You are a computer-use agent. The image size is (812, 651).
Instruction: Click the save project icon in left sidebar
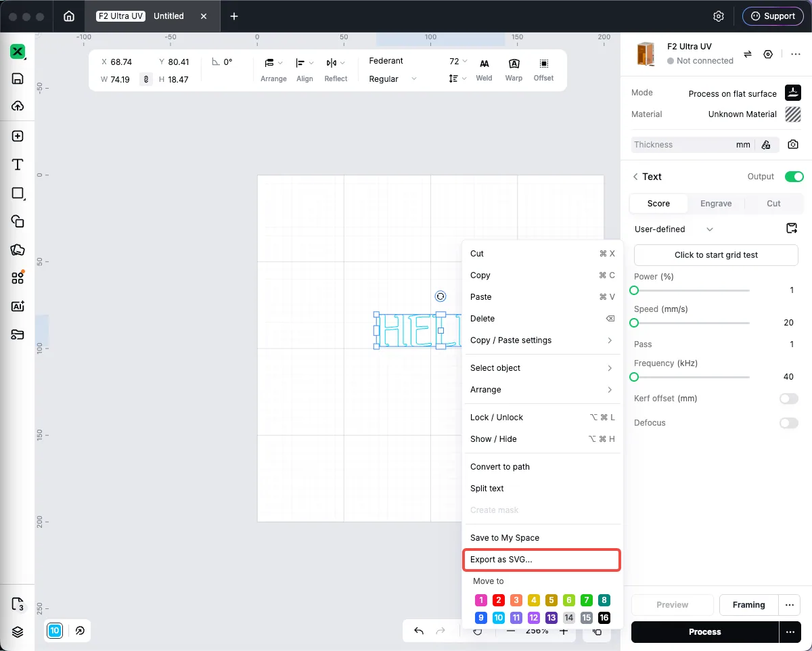click(18, 78)
